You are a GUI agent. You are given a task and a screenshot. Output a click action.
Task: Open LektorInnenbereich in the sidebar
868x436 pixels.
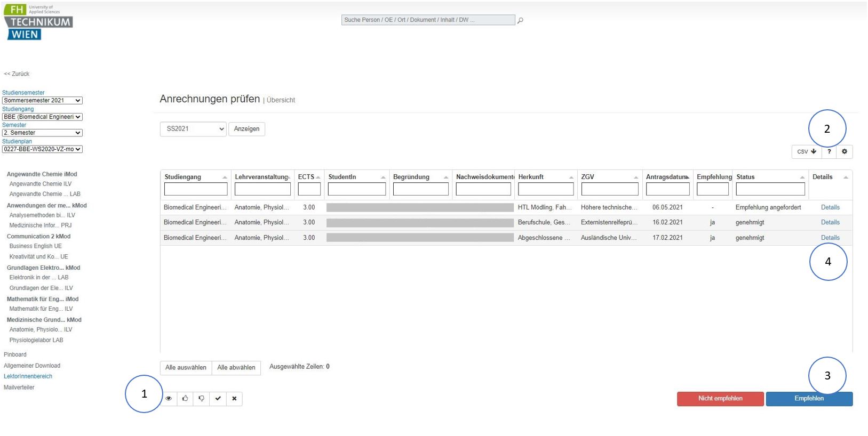click(x=28, y=376)
